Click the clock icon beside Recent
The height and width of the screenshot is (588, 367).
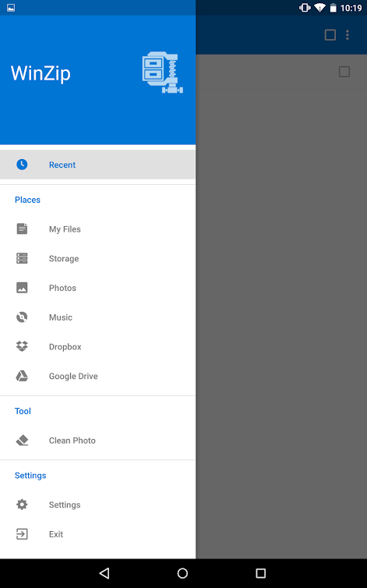point(22,165)
